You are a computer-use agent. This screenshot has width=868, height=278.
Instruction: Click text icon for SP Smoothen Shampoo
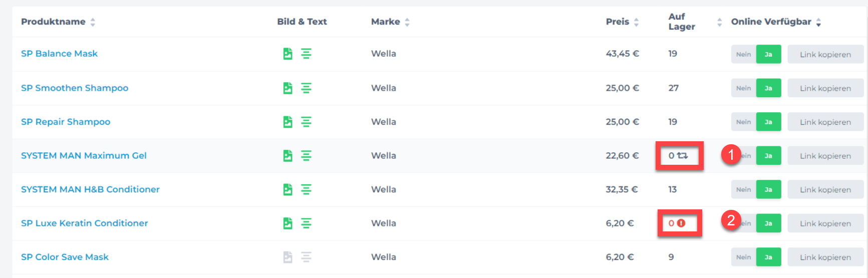pyautogui.click(x=306, y=88)
